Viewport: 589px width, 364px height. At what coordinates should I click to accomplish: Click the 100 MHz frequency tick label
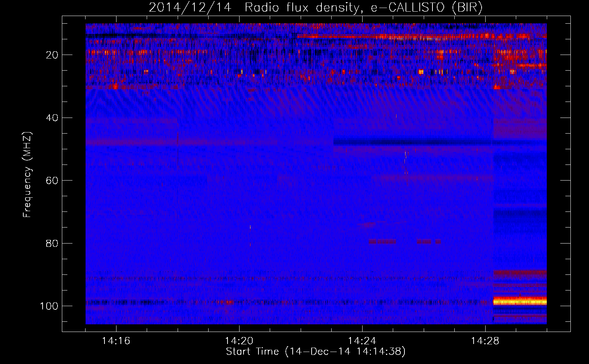(50, 306)
